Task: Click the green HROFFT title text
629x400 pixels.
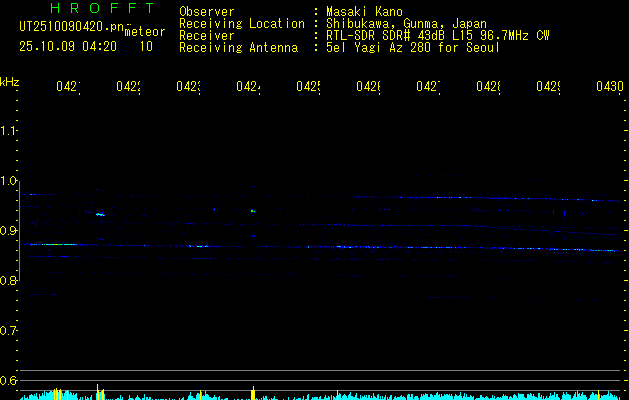Action: coord(102,8)
